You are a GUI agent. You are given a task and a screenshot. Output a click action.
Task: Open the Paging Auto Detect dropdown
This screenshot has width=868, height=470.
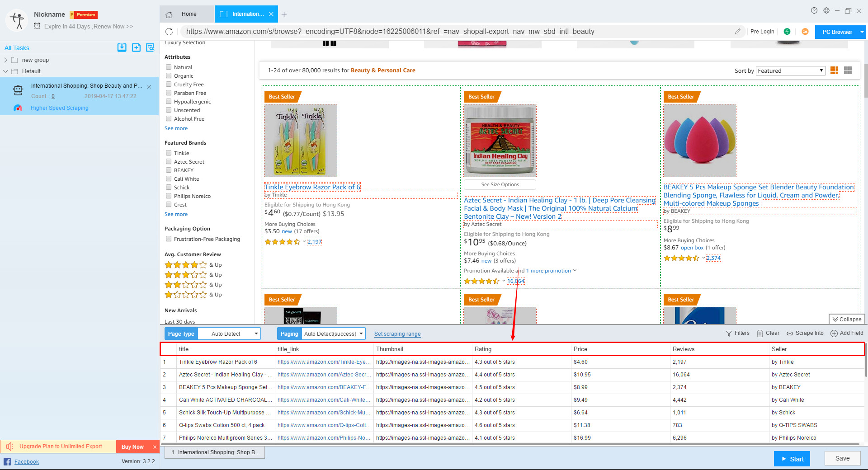(x=334, y=334)
